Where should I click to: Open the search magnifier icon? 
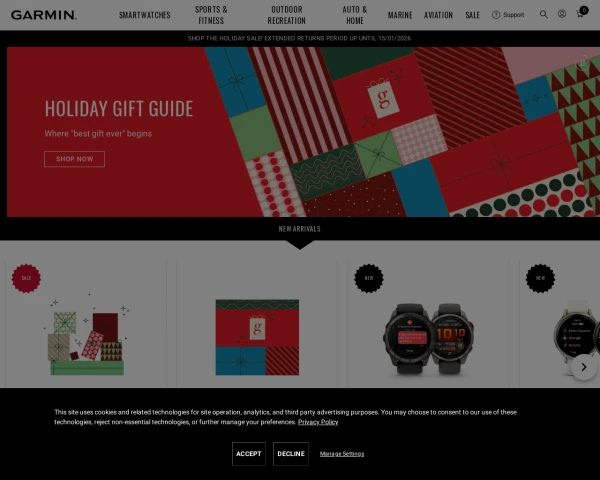coord(543,15)
